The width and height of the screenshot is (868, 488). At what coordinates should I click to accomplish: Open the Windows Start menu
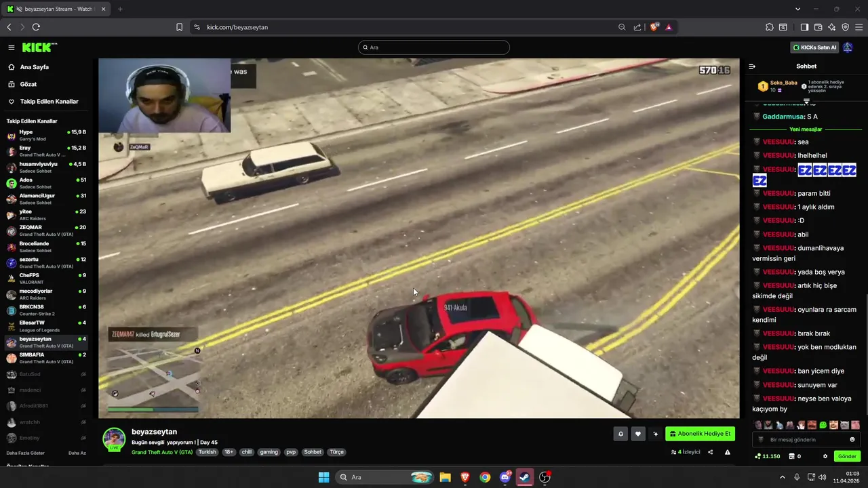coord(323,477)
